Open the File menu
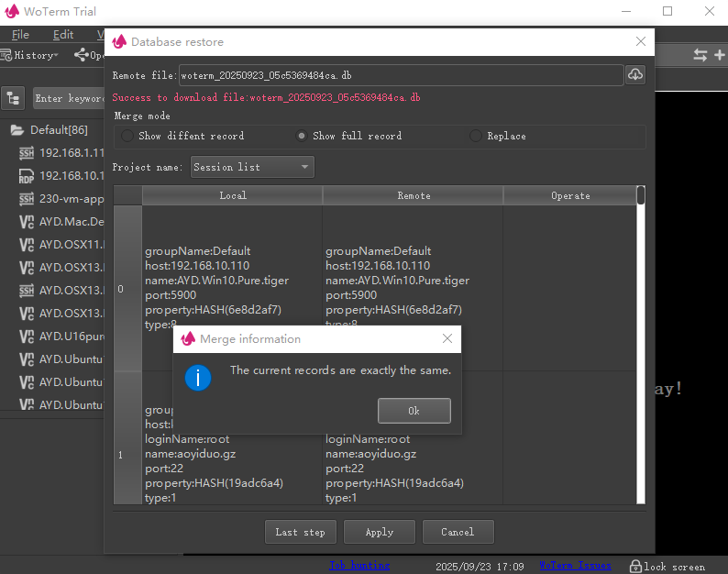This screenshot has width=728, height=574. point(20,35)
